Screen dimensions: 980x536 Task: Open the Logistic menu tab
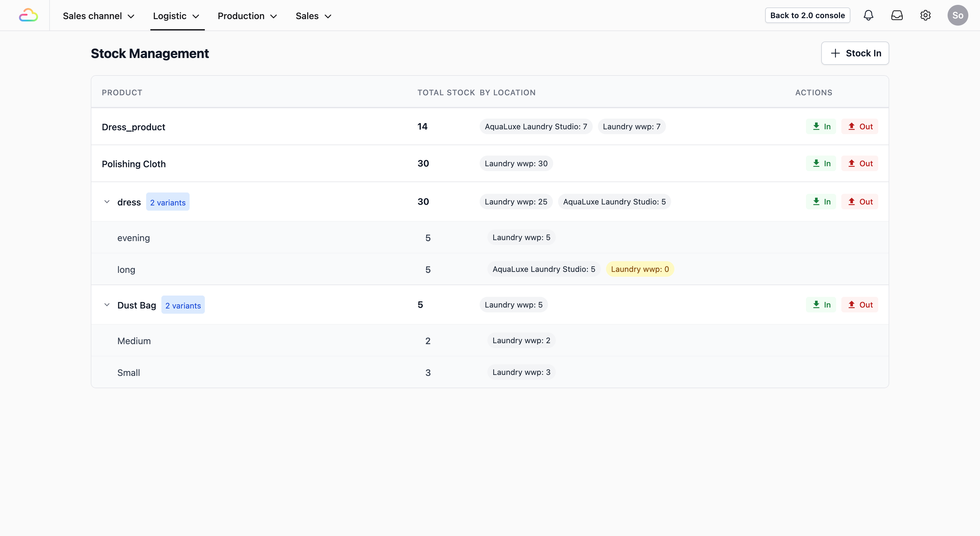pyautogui.click(x=176, y=16)
